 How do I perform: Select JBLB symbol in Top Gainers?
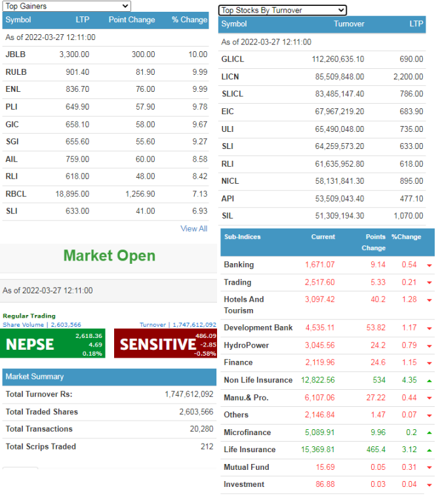16,54
